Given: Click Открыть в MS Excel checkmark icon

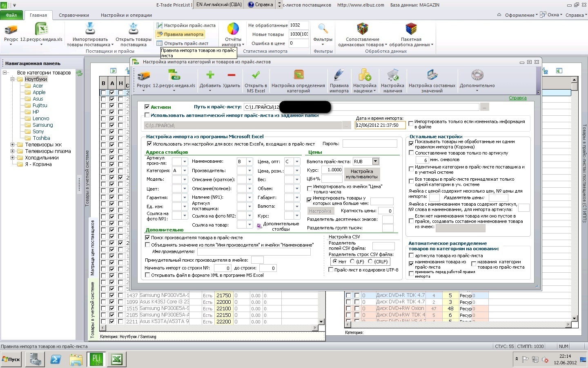Looking at the screenshot, I should click(256, 75).
